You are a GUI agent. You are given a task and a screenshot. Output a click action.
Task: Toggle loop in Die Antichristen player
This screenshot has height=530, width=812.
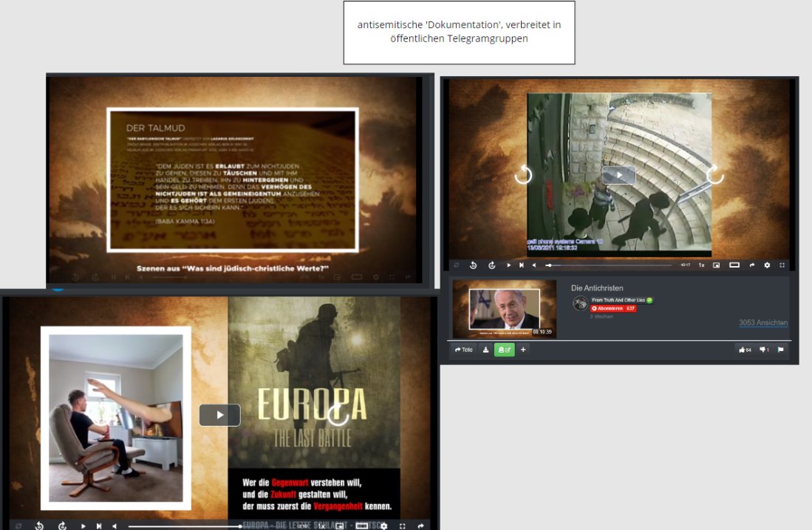[x=456, y=265]
